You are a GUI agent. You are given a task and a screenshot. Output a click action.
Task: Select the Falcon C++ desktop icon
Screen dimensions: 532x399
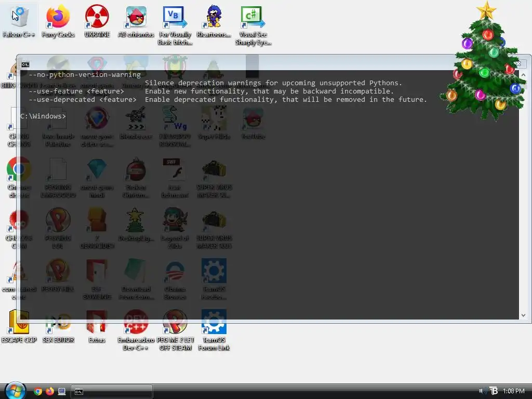click(19, 21)
